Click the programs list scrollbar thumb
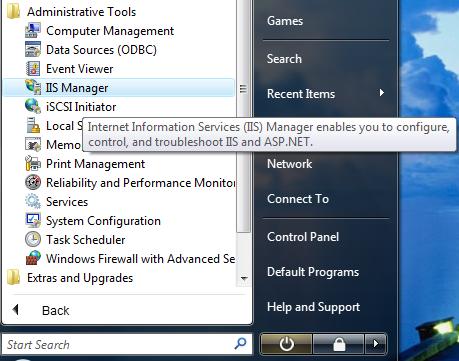Screen dimensions: 459x361 pyautogui.click(x=244, y=116)
